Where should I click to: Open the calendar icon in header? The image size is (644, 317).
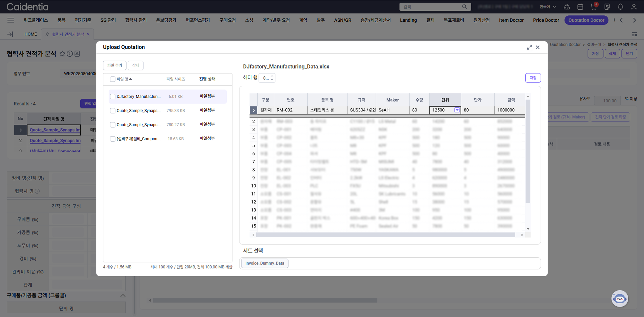pyautogui.click(x=580, y=7)
